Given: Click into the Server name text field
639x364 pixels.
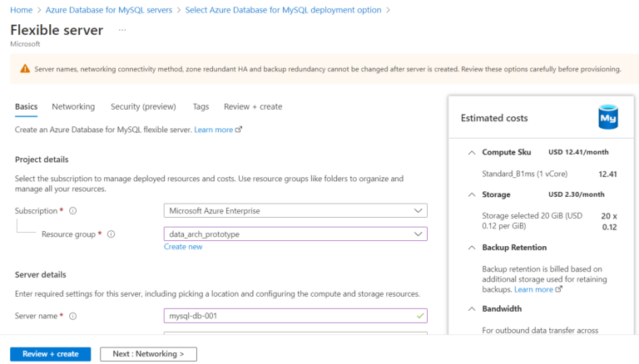Looking at the screenshot, I should tap(290, 317).
